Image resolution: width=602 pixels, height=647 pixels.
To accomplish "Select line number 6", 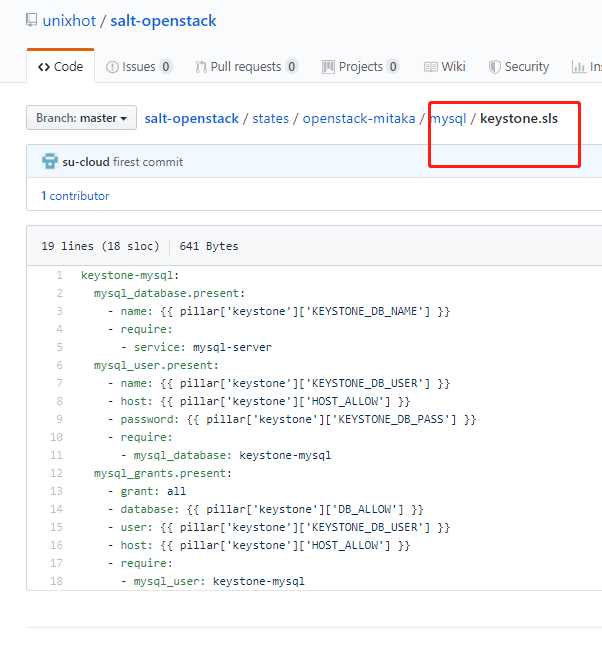I will point(59,365).
